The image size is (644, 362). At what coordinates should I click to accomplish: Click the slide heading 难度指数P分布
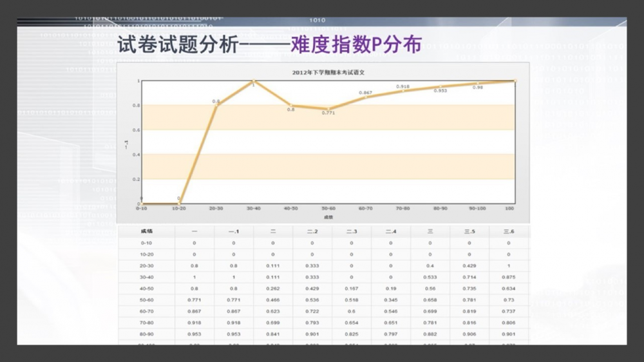tap(356, 44)
